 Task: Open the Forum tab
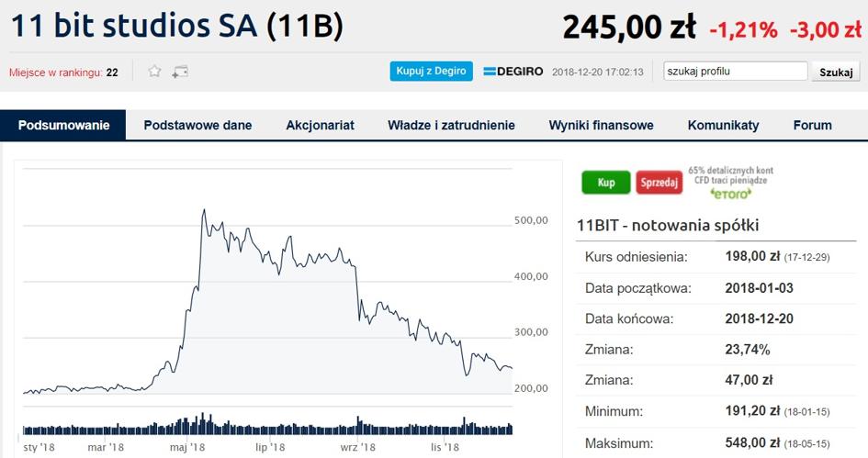(x=812, y=125)
